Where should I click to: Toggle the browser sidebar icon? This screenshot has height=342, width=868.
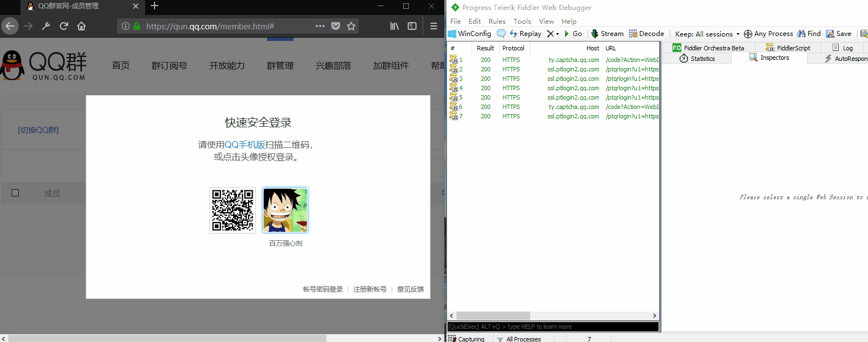tap(412, 26)
